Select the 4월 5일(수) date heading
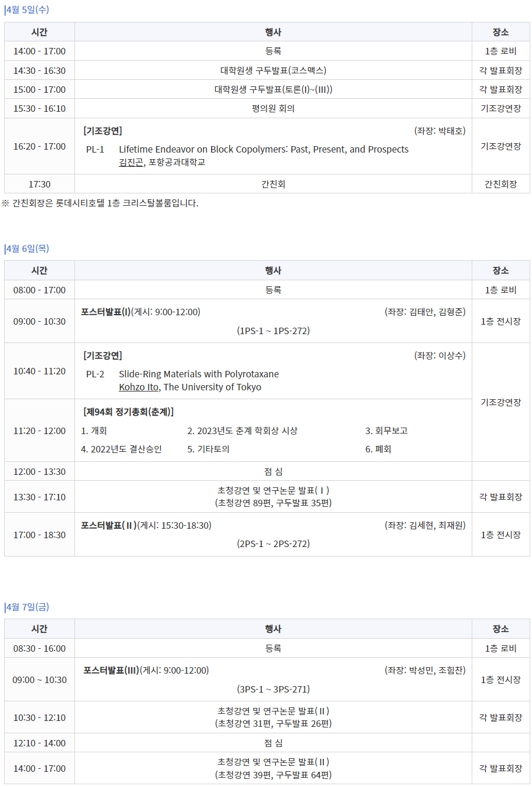 click(27, 10)
